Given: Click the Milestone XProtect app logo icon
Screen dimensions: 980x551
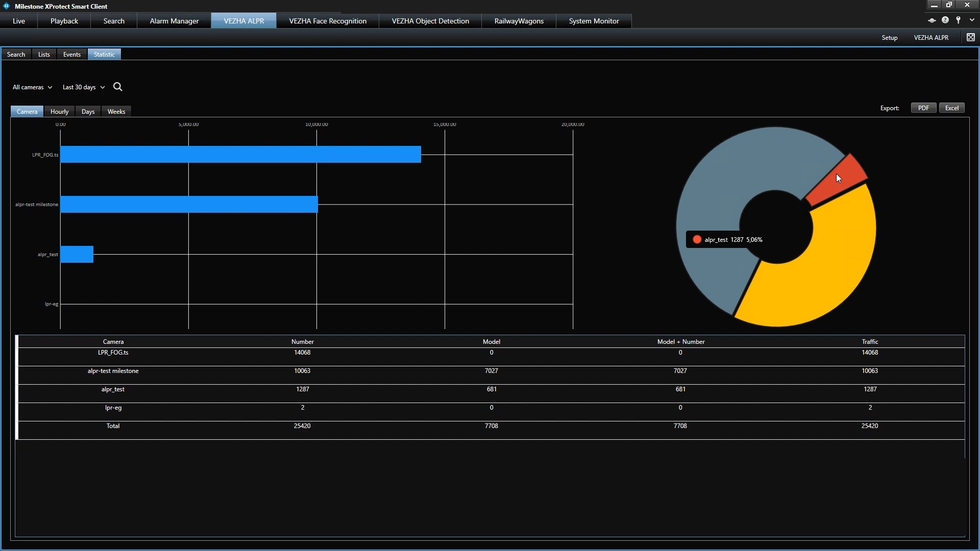Looking at the screenshot, I should pyautogui.click(x=6, y=6).
